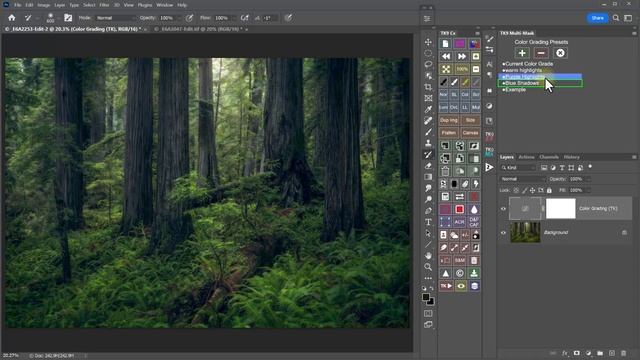Click the TK9 Canvas button
Viewport: 640px width, 360px height.
click(470, 133)
